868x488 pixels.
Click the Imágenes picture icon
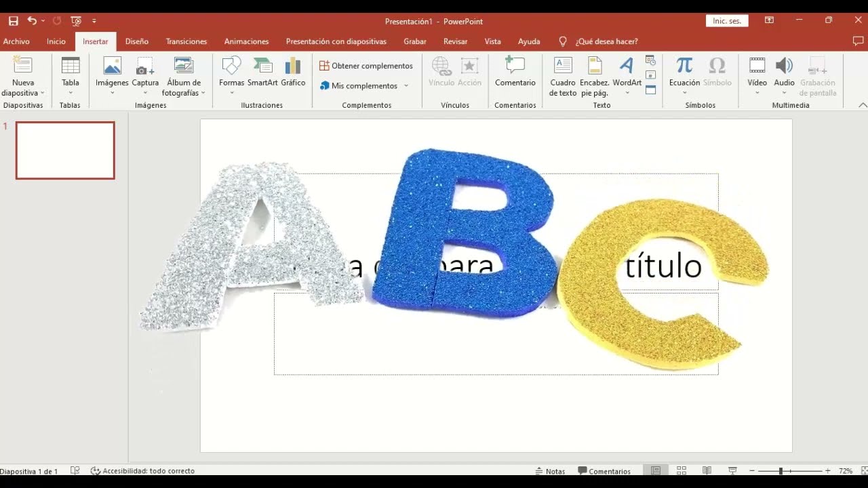(112, 66)
